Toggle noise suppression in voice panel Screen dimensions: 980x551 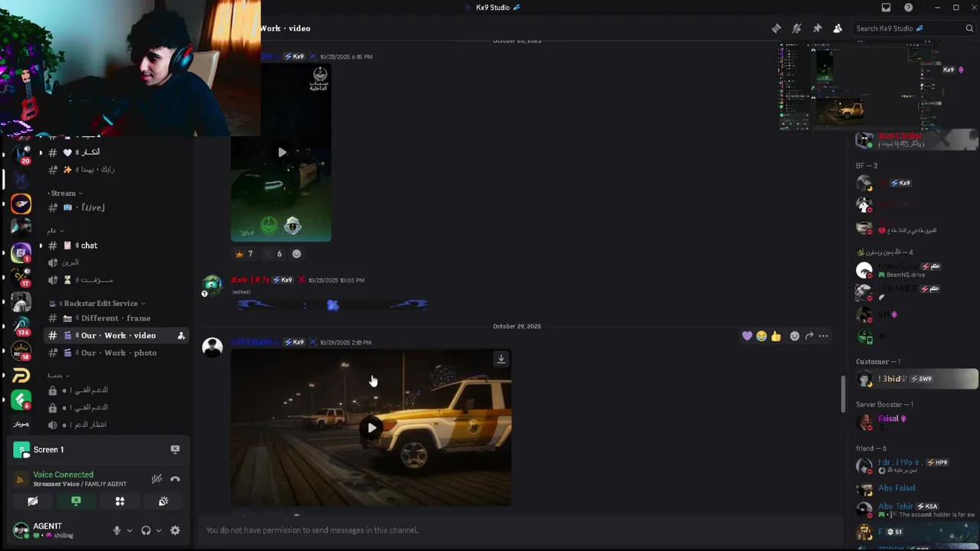tap(157, 479)
